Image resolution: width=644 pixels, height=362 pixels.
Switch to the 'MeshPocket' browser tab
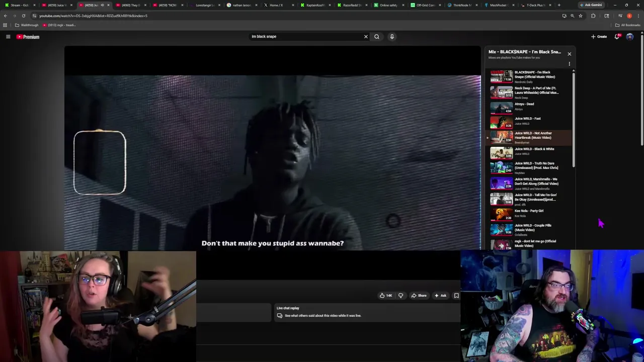pyautogui.click(x=498, y=5)
